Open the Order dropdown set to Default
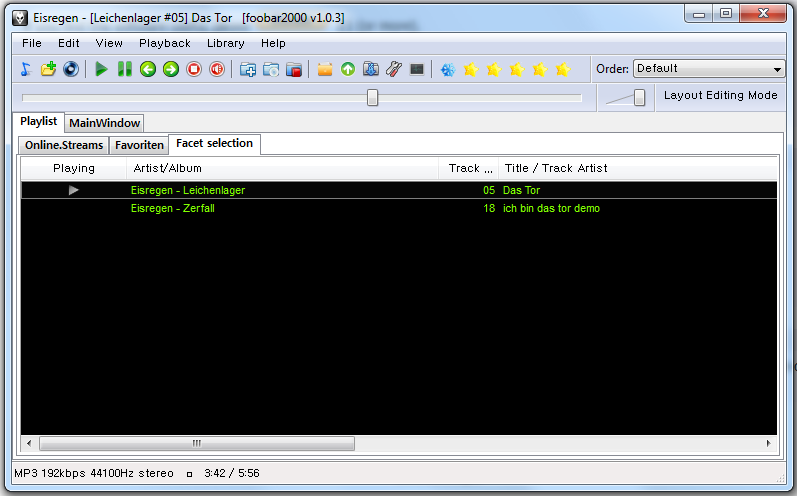The height and width of the screenshot is (496, 797). (709, 69)
